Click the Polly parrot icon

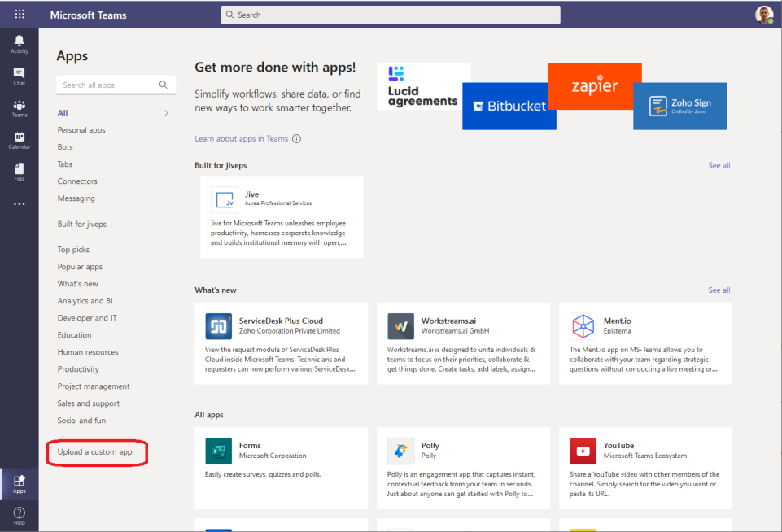point(400,451)
